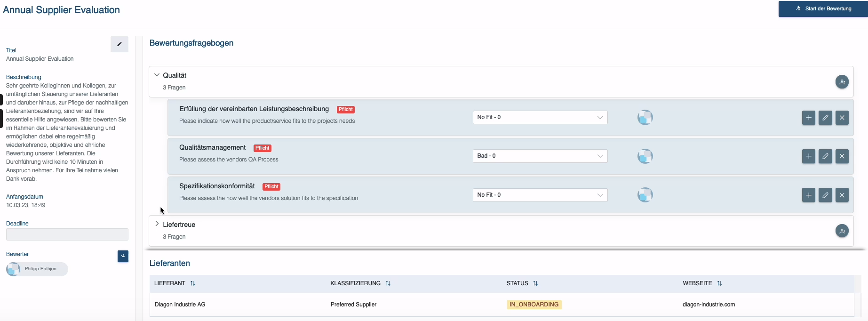Click plus icon on Erfüllung der vereinbarten Leistungsbeschreibung row
The image size is (868, 321).
coord(808,118)
